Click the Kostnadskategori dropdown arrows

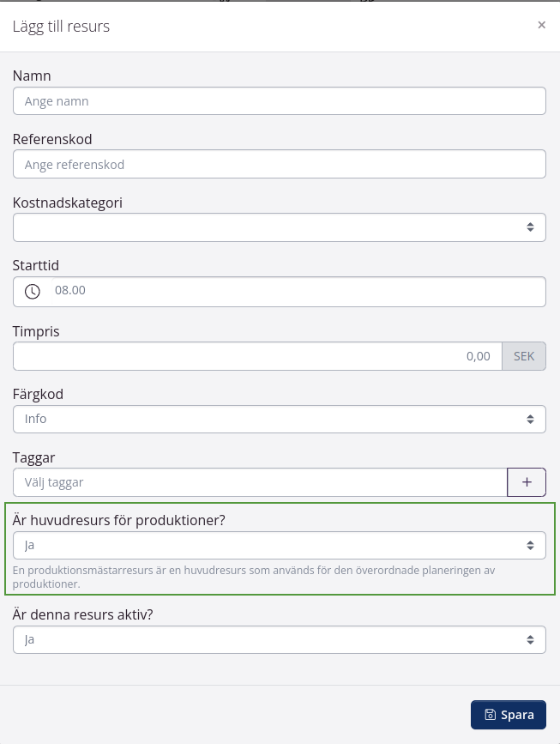[x=530, y=227]
